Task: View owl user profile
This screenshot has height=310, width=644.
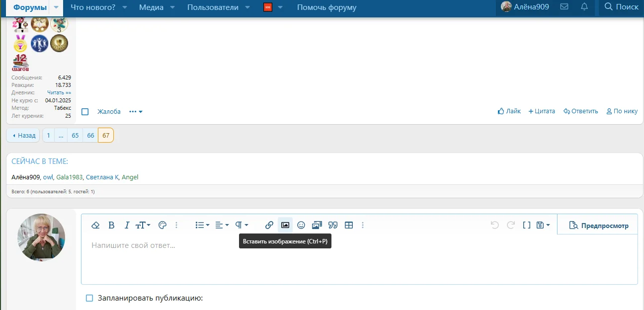Action: tap(48, 177)
